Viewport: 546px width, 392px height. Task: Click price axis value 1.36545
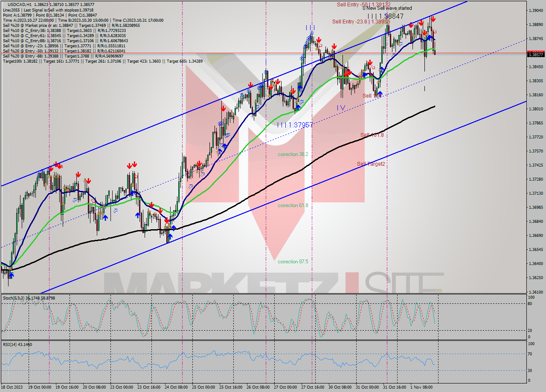[x=536, y=249]
